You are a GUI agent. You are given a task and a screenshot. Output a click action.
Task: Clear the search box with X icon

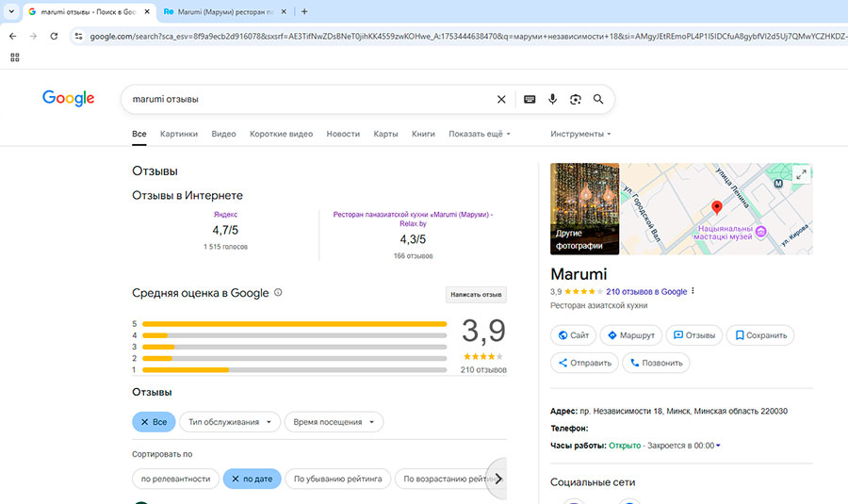point(501,99)
